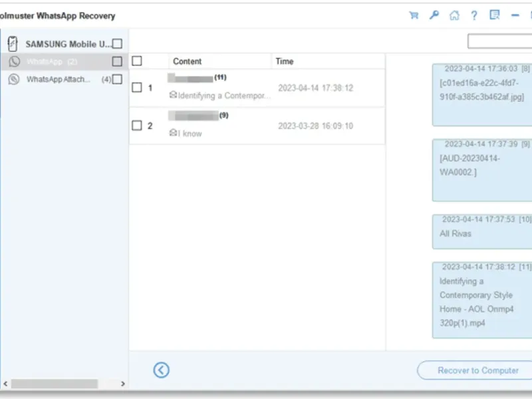Check the WhatsApp Attachments checkbox
This screenshot has width=532, height=399.
click(117, 79)
